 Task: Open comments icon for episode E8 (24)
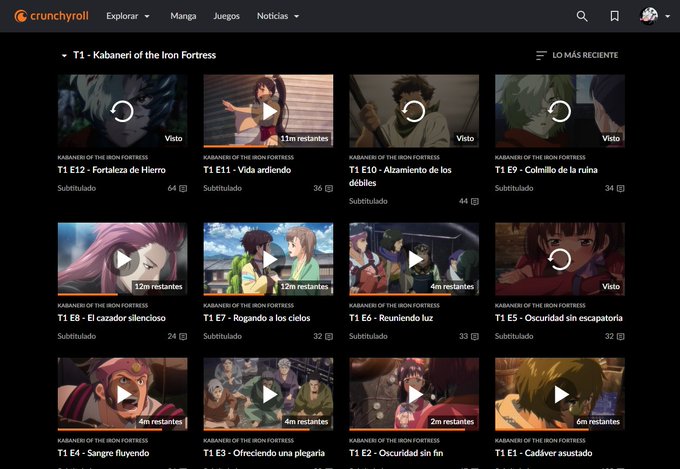[x=183, y=336]
